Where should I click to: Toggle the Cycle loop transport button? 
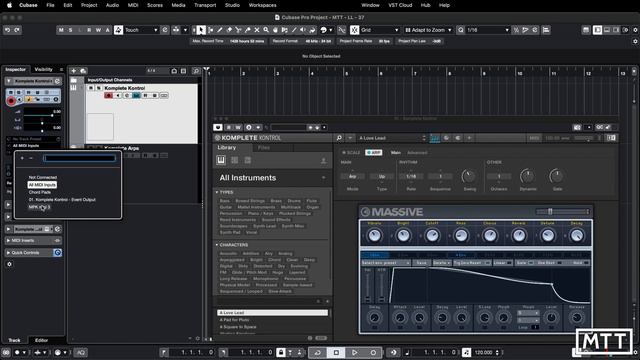coord(318,352)
